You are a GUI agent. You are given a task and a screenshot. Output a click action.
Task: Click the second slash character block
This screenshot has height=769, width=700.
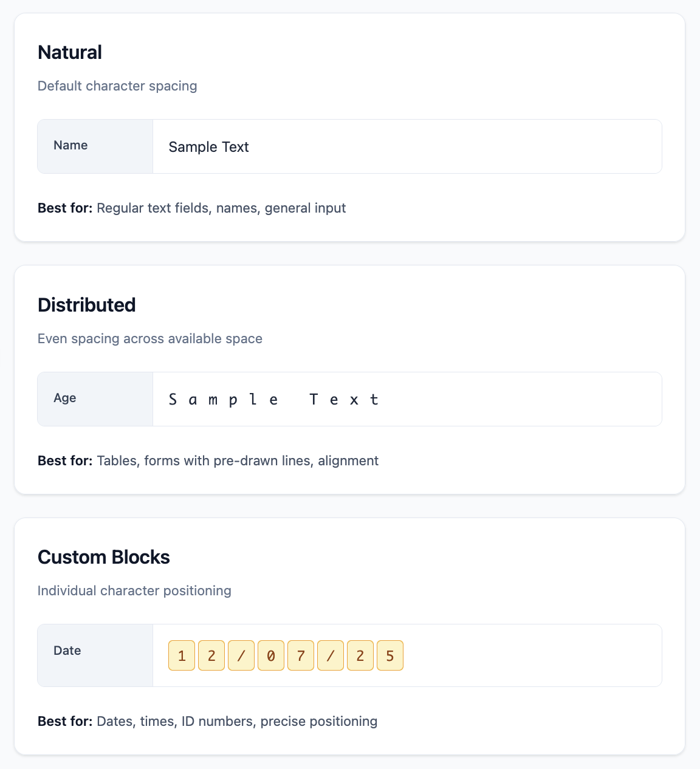(x=331, y=655)
